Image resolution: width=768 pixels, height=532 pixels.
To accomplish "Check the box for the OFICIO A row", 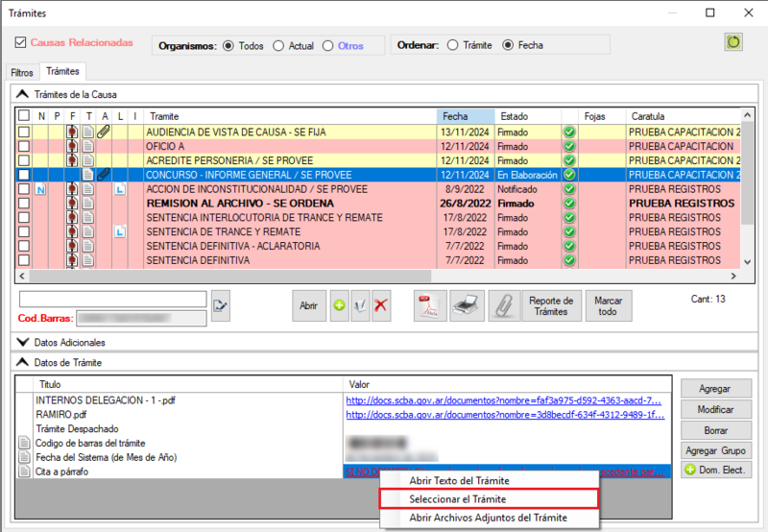I will pos(24,146).
